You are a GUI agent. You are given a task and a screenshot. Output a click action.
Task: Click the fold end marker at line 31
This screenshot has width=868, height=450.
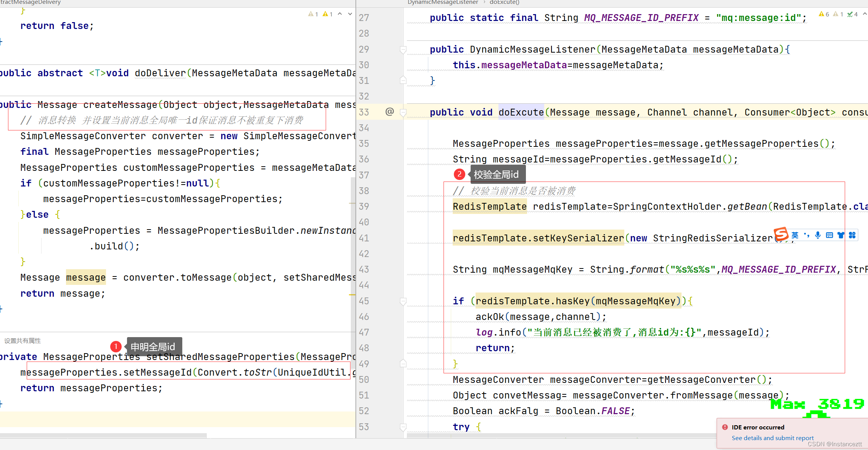(403, 80)
